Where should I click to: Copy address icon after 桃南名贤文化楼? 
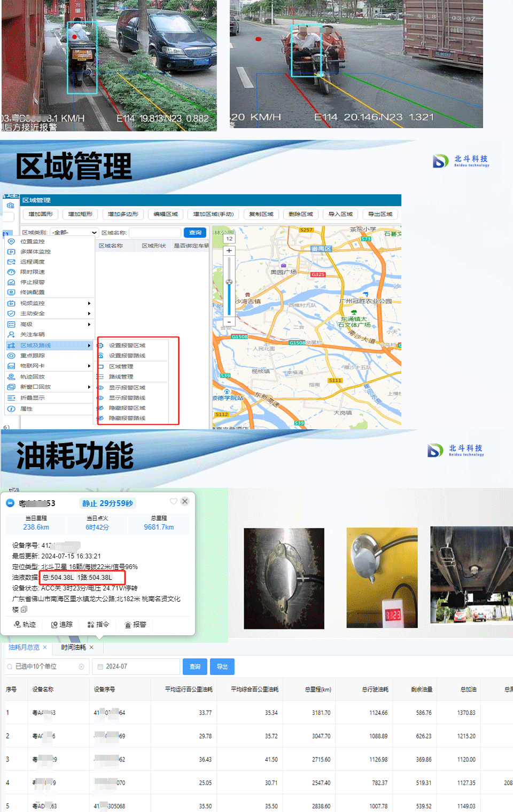click(24, 609)
